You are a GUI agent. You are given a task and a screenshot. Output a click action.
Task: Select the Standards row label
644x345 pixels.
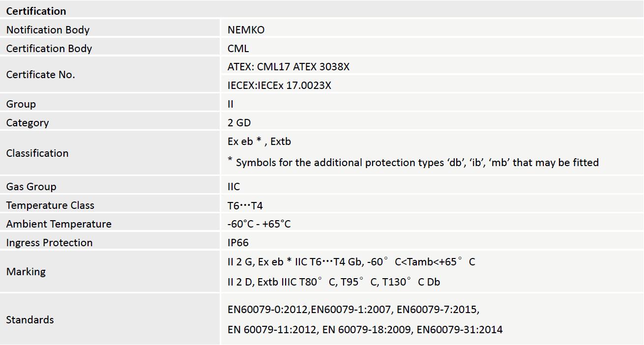30,319
